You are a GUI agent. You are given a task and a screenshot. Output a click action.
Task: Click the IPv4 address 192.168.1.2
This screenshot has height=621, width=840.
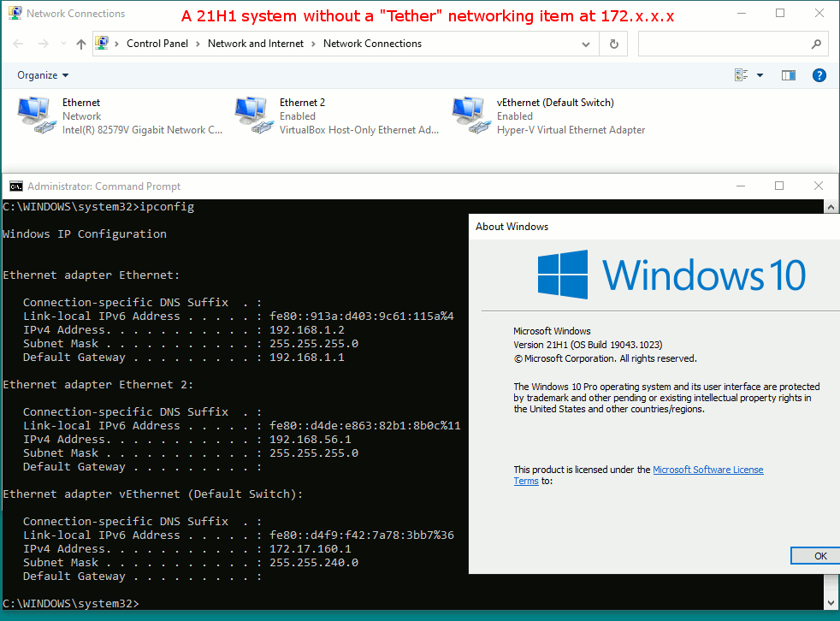[x=306, y=329]
